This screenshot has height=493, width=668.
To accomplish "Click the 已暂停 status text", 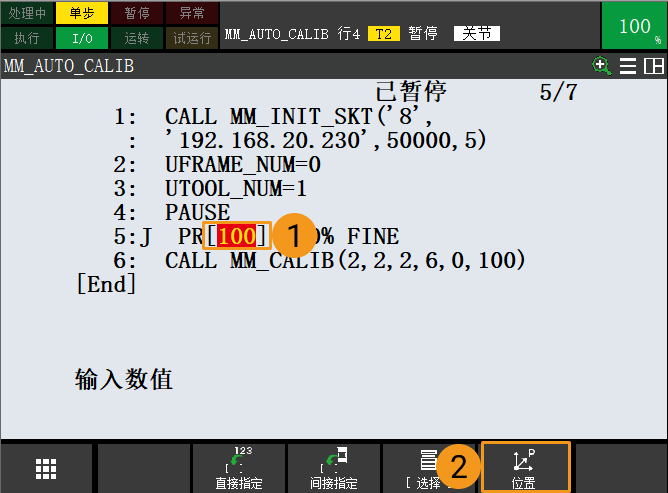I will click(x=411, y=91).
